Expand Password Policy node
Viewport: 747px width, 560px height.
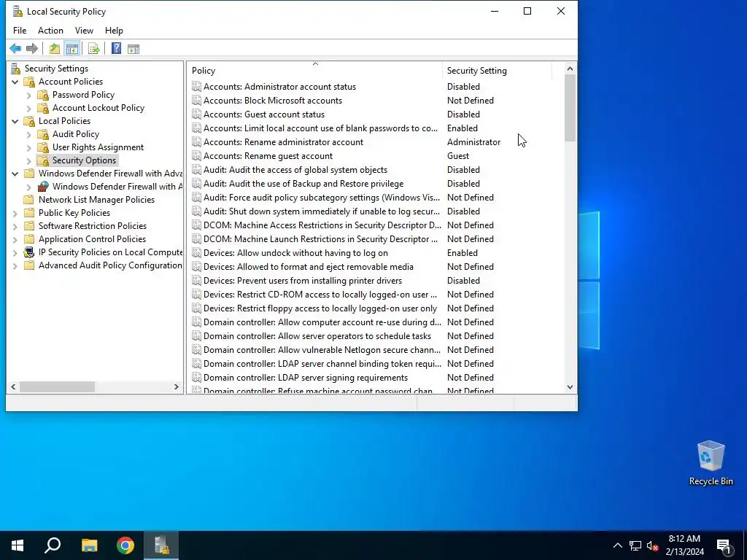28,96
